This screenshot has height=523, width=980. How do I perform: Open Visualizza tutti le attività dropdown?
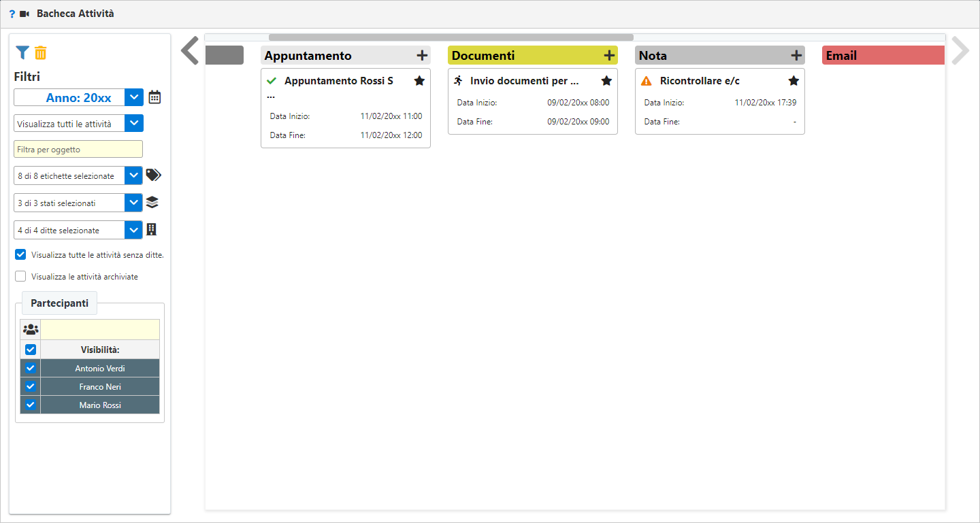[x=134, y=123]
